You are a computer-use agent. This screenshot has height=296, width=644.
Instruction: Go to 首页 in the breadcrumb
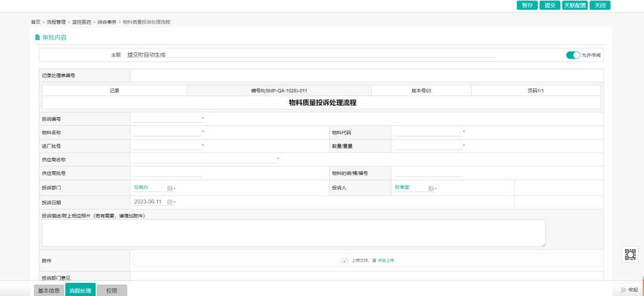coord(36,22)
